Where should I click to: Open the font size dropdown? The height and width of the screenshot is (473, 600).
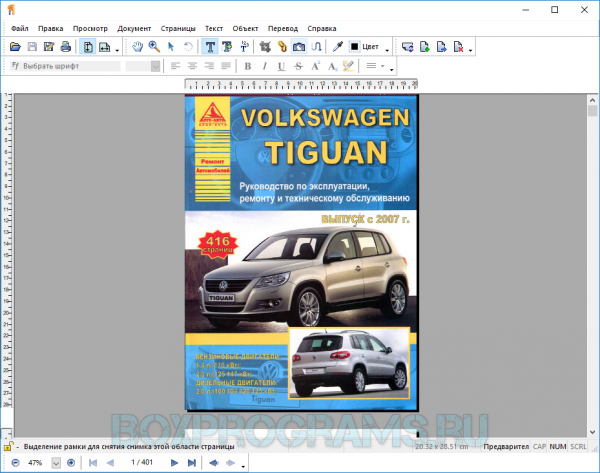pyautogui.click(x=155, y=67)
